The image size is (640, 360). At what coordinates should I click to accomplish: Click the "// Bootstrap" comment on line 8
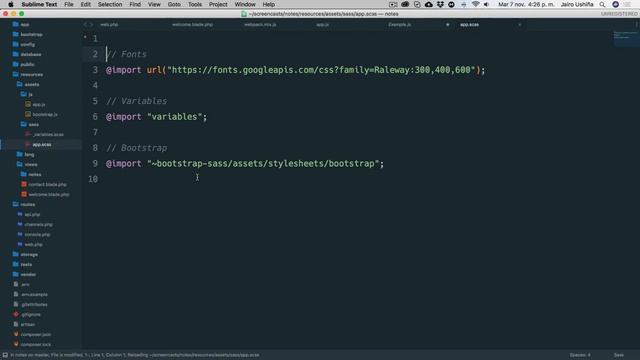[136, 148]
